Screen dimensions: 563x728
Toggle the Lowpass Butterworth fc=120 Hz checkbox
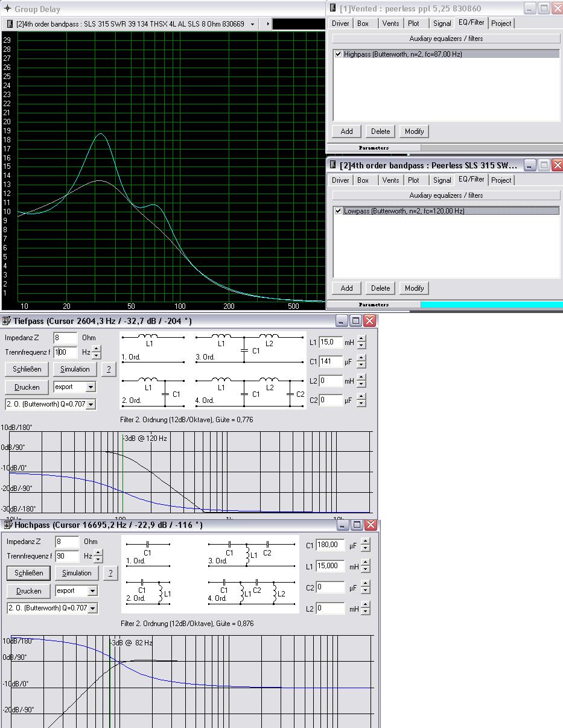[339, 211]
